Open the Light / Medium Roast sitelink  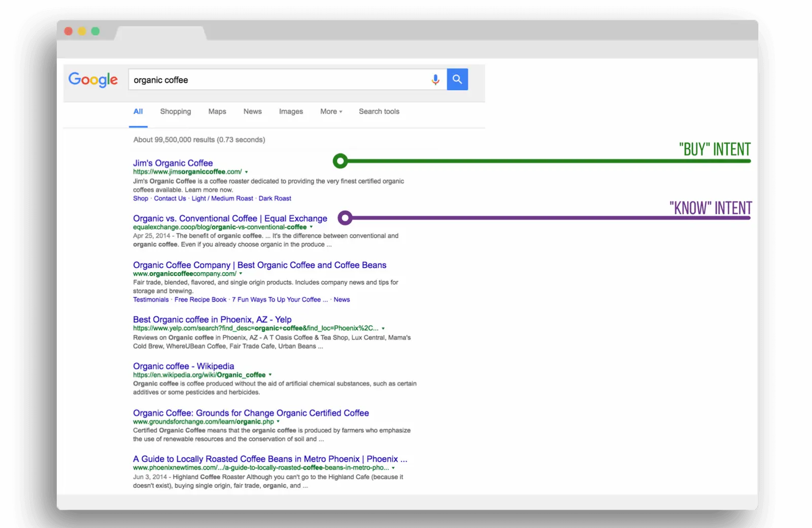pyautogui.click(x=222, y=199)
